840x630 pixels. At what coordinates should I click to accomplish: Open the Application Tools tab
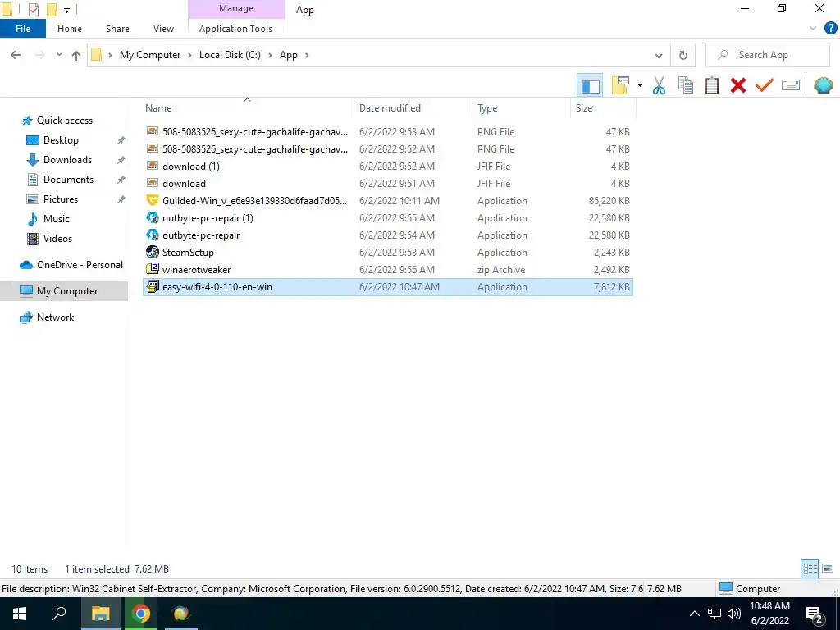click(235, 29)
